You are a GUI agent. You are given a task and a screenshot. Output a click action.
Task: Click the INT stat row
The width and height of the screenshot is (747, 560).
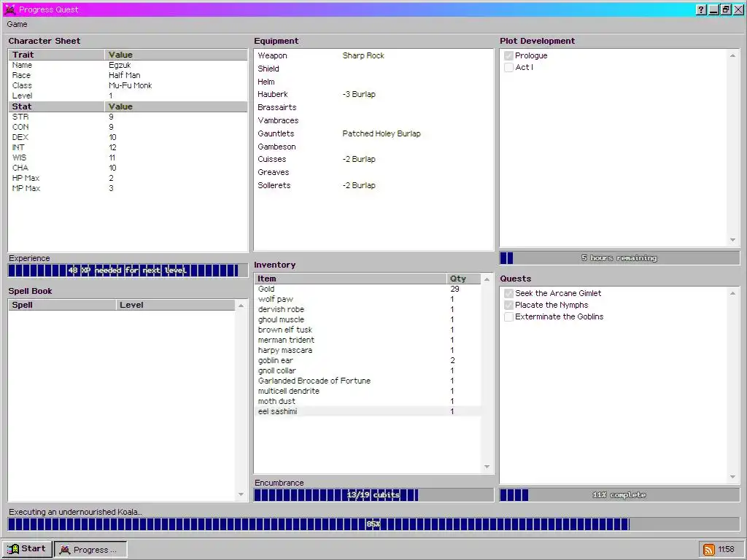point(128,147)
